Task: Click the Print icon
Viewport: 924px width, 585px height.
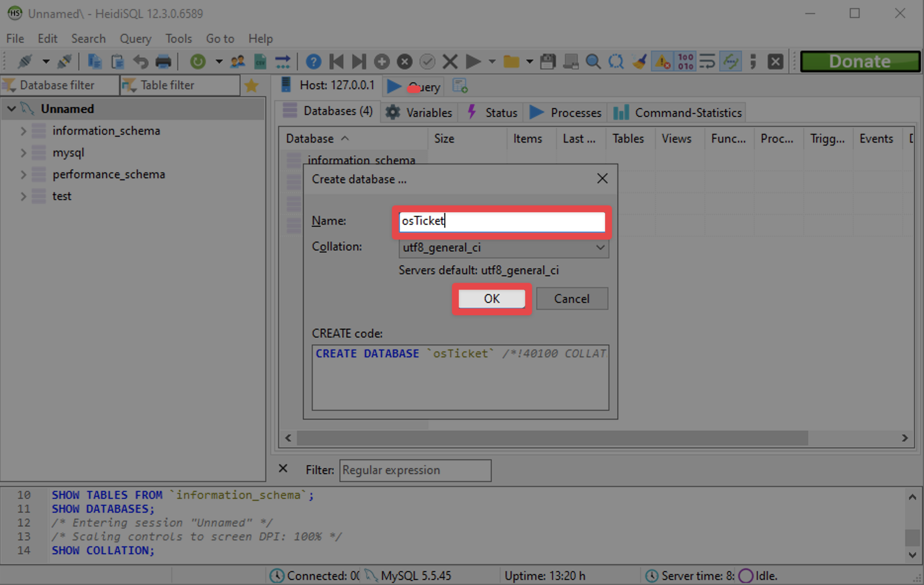Action: click(163, 61)
